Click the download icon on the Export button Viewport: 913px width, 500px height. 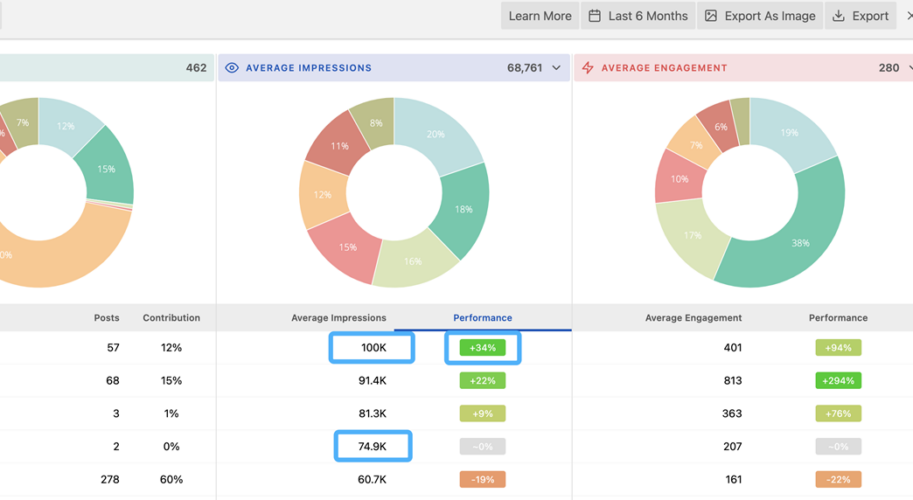tap(839, 16)
